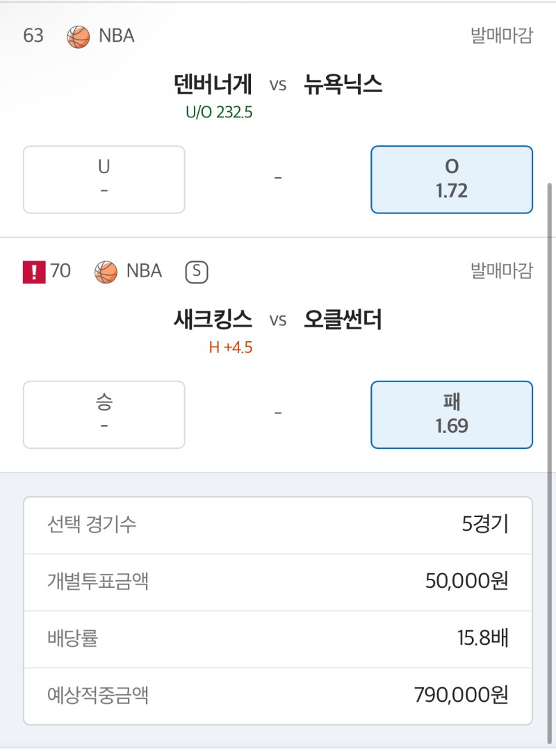The height and width of the screenshot is (756, 556).
Task: Click the 예상적중금액 790,000원 row
Action: pyautogui.click(x=278, y=695)
